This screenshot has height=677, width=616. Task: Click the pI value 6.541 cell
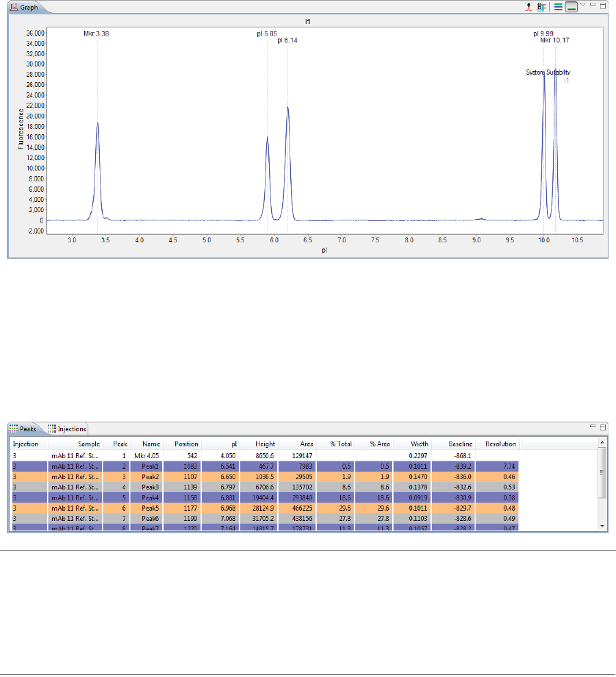pyautogui.click(x=220, y=466)
